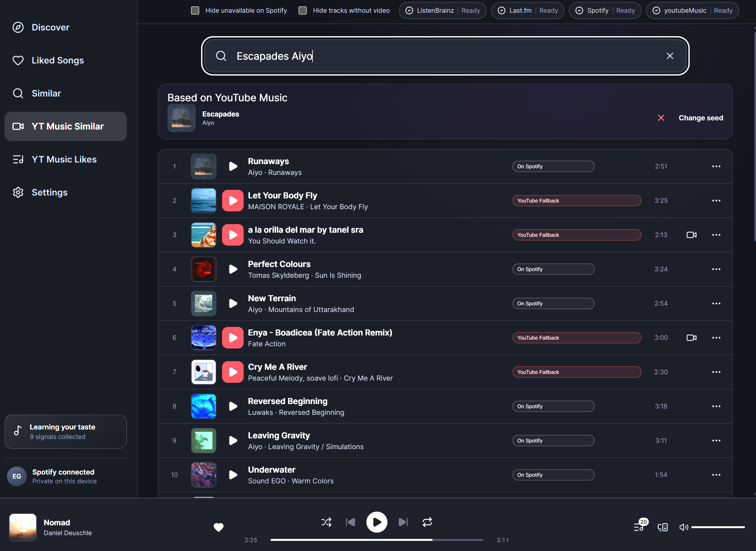Viewport: 756px width, 551px height.
Task: Play Underwater by Sound EGO
Action: point(233,475)
